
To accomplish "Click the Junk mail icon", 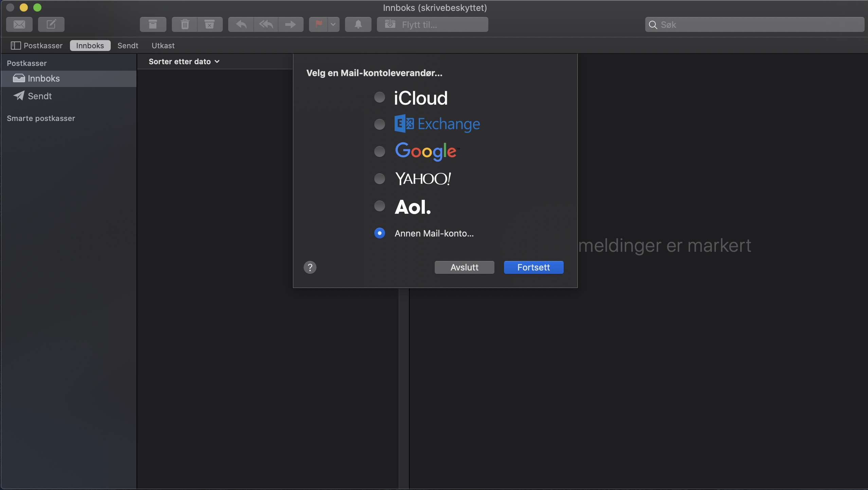I will [x=210, y=24].
